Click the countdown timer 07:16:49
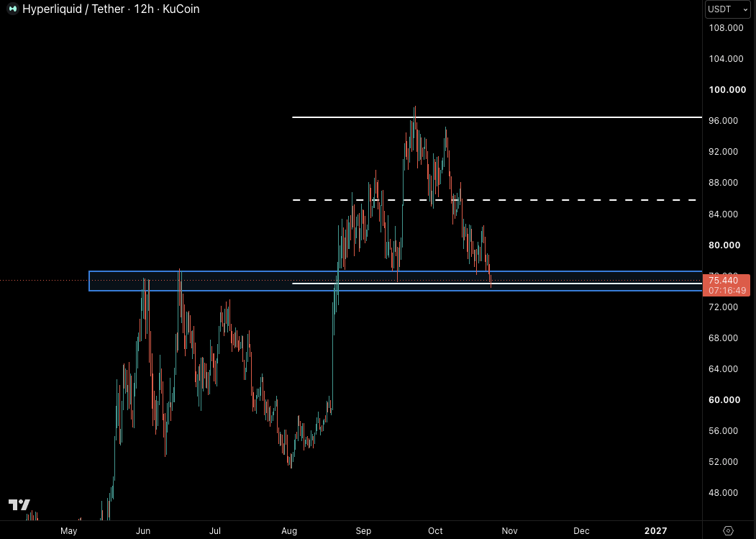Viewport: 756px width, 539px height. click(x=727, y=291)
